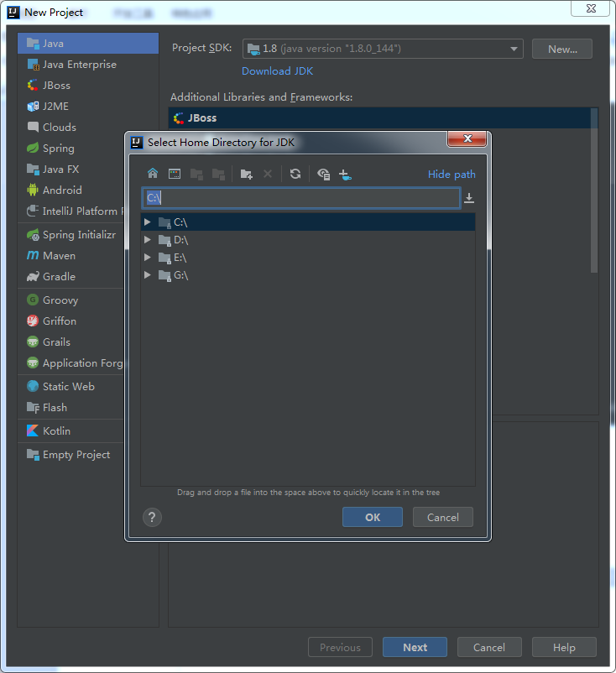The image size is (616, 673).
Task: Click the Delete (X) toolbar icon
Action: [x=268, y=174]
